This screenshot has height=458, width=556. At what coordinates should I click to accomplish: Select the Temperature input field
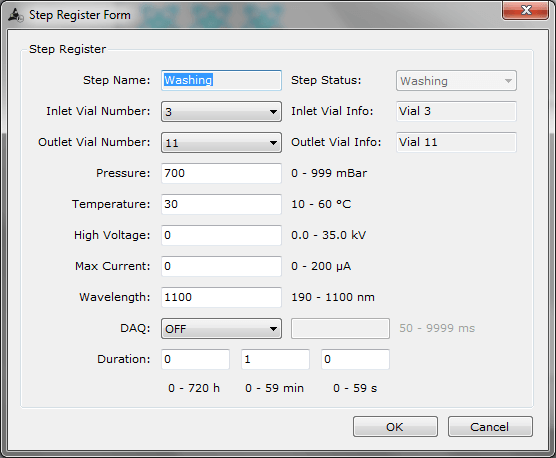pos(221,204)
